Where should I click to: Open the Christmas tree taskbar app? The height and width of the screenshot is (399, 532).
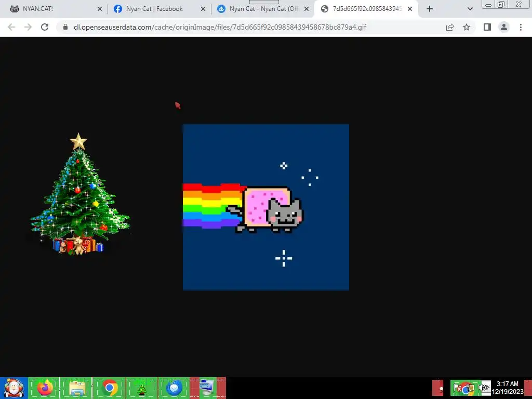pyautogui.click(x=142, y=388)
